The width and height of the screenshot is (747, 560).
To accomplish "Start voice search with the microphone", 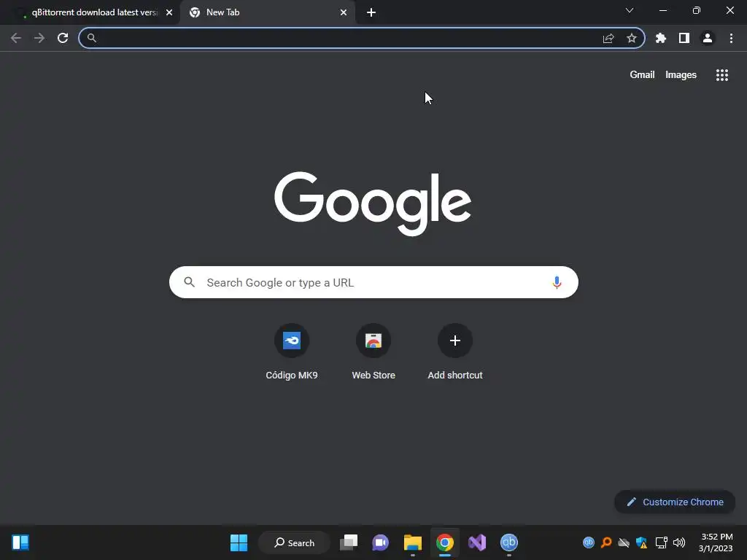I will (x=557, y=282).
